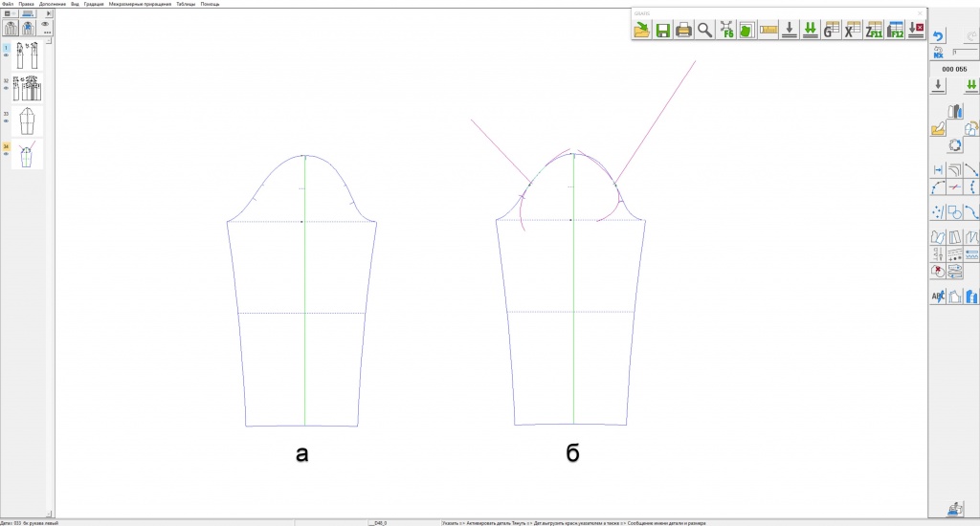Hide piece 34 using its eye icon
Viewport: 980px width, 526px height.
(x=6, y=155)
